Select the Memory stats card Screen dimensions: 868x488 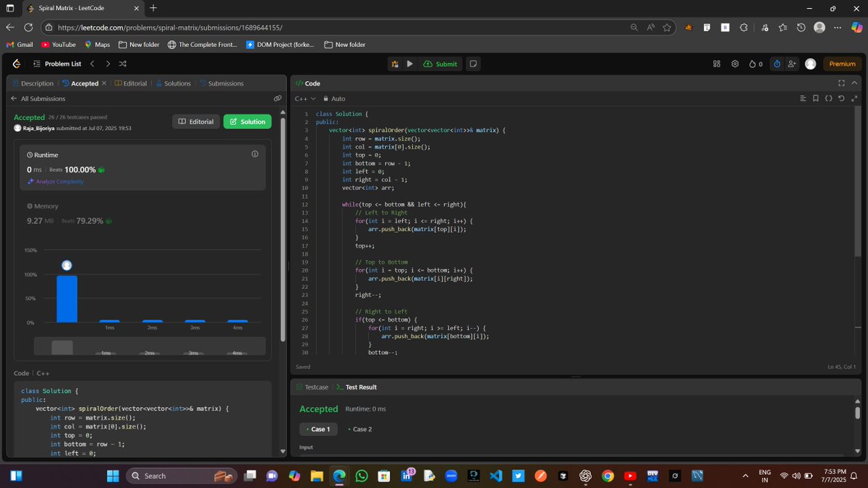point(142,215)
